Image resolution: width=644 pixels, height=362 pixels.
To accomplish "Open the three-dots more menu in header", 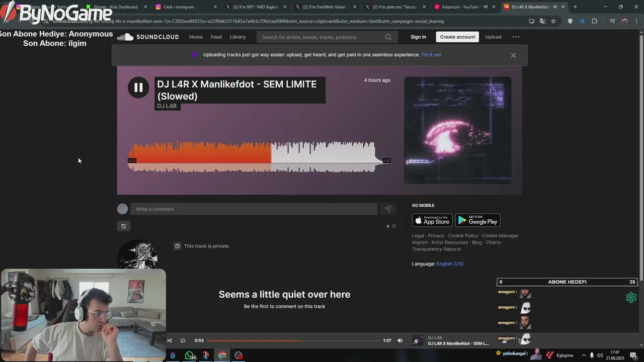I will 516,37.
